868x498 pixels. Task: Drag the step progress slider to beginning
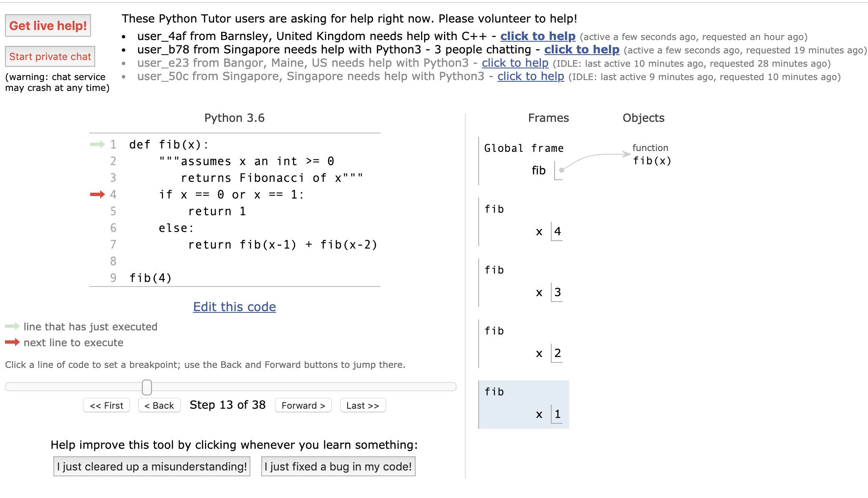pyautogui.click(x=8, y=387)
